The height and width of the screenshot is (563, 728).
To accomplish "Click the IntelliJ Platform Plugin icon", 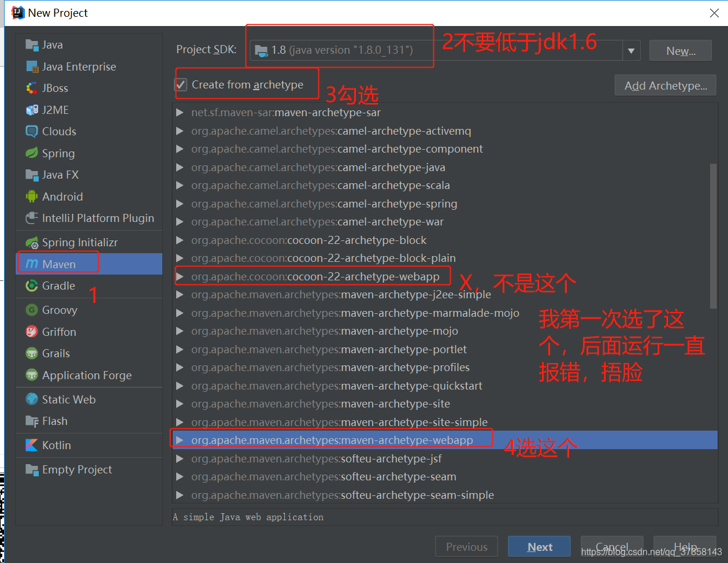I will coord(32,218).
